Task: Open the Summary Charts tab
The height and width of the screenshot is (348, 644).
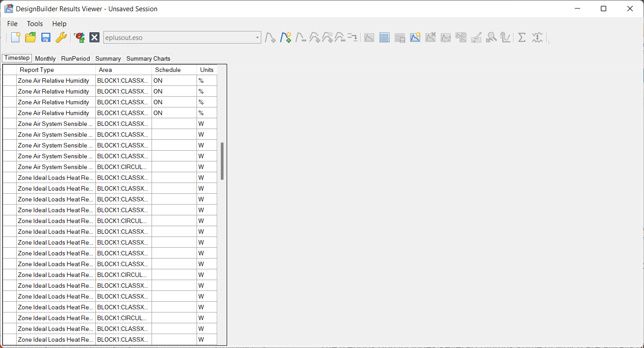Action: point(148,58)
